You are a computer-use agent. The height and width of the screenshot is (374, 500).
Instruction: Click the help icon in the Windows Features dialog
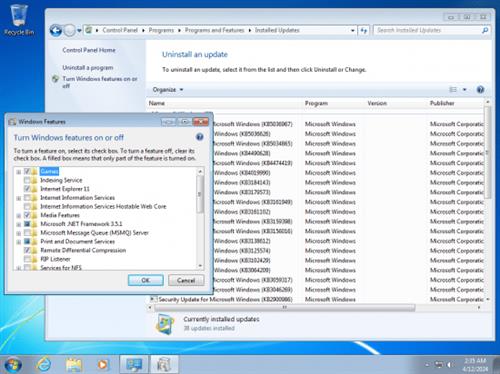(199, 137)
